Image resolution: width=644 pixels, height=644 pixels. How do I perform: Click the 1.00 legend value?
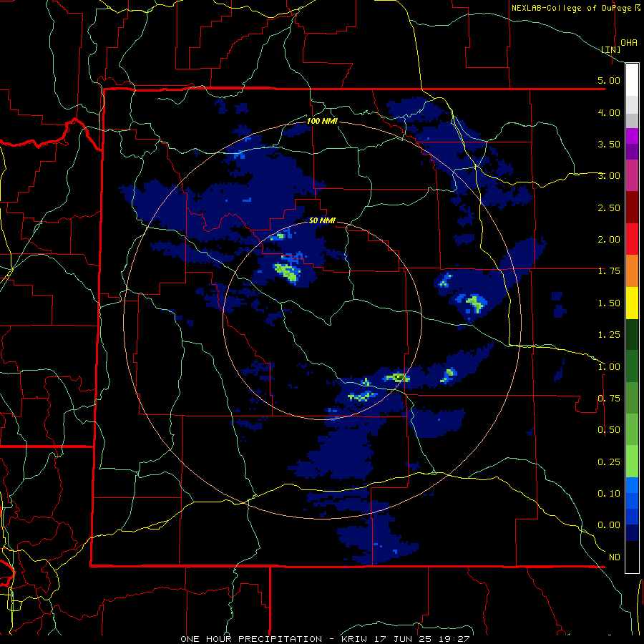pyautogui.click(x=609, y=367)
